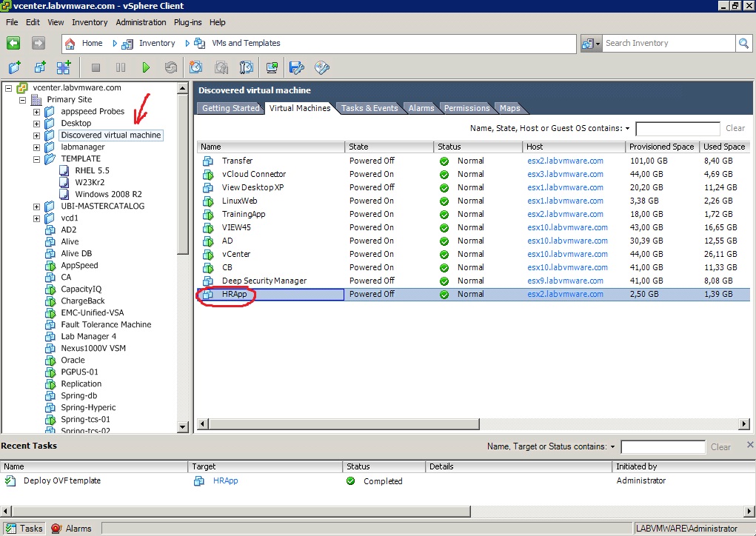Viewport: 756px width, 536px height.
Task: Click the Revert to Snapshot toolbar icon
Action: click(x=221, y=67)
